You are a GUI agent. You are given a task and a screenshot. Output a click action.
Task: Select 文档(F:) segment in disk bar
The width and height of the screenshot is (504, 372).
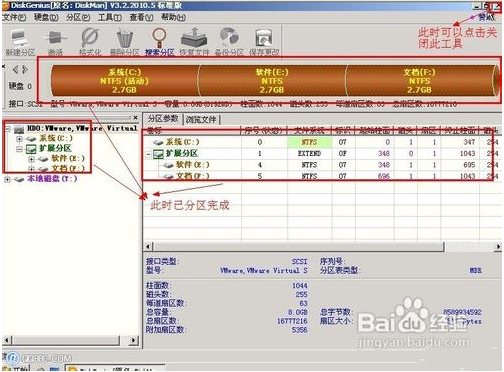tap(419, 81)
